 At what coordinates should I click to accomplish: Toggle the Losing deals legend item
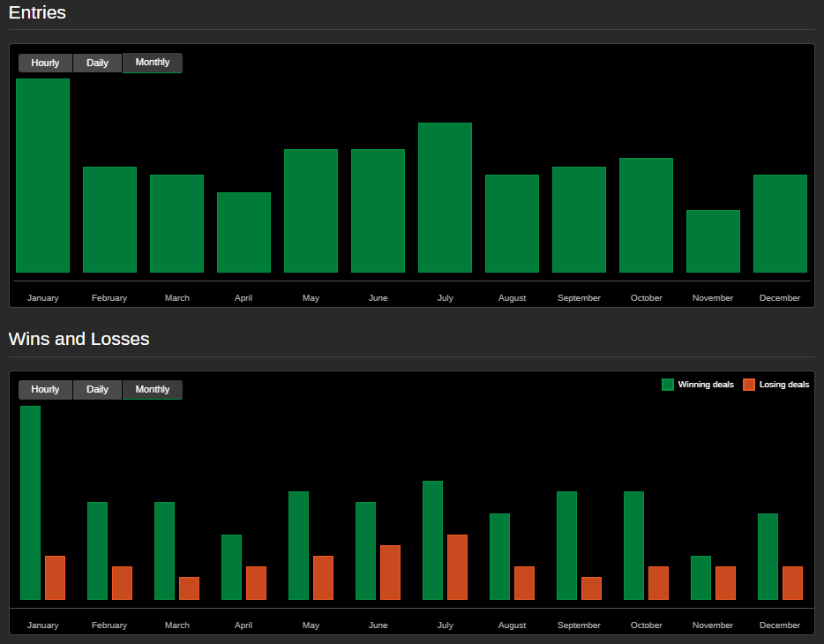[783, 385]
